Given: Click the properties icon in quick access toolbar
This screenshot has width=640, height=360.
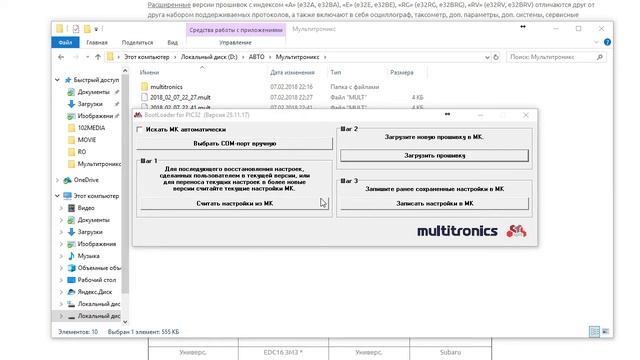Looking at the screenshot, I should [x=76, y=29].
